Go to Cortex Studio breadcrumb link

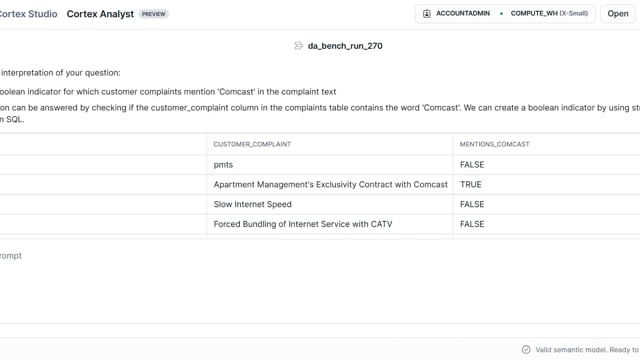point(28,14)
